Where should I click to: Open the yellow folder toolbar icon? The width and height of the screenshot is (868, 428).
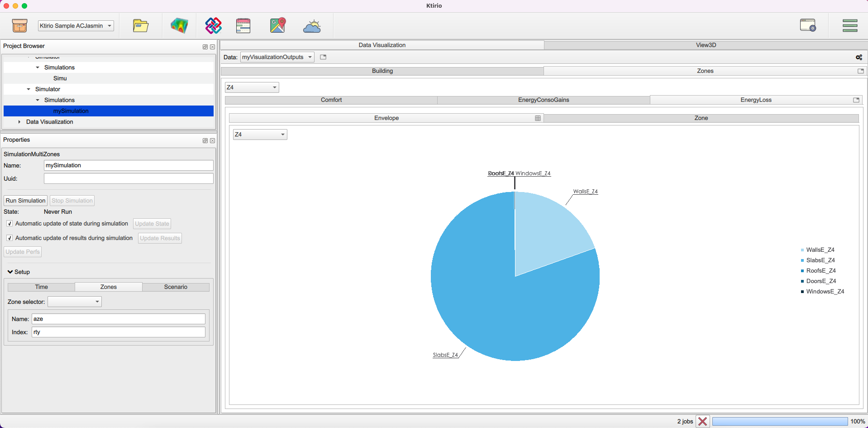pos(141,26)
